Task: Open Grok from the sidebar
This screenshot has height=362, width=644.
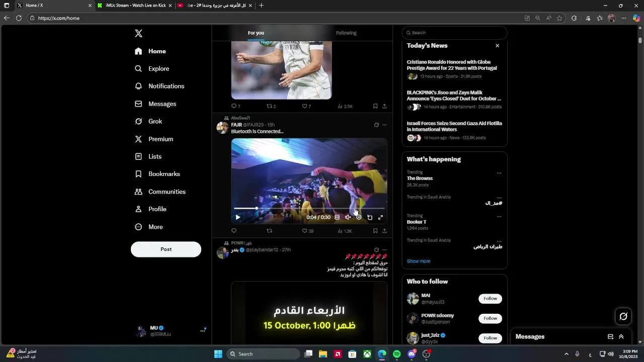Action: coord(148,122)
